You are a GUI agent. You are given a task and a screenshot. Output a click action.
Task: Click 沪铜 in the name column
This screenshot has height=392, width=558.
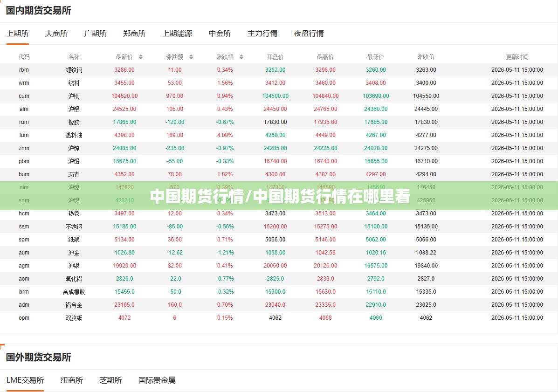74,96
